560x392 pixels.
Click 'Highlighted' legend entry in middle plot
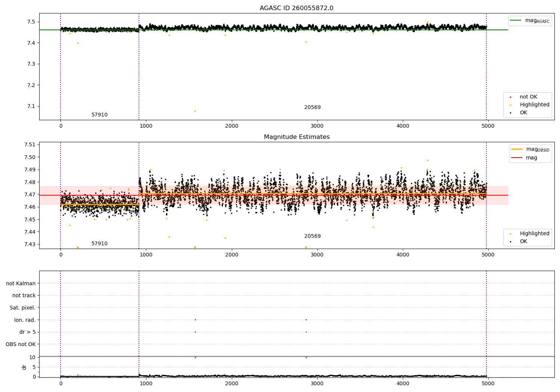(530, 234)
